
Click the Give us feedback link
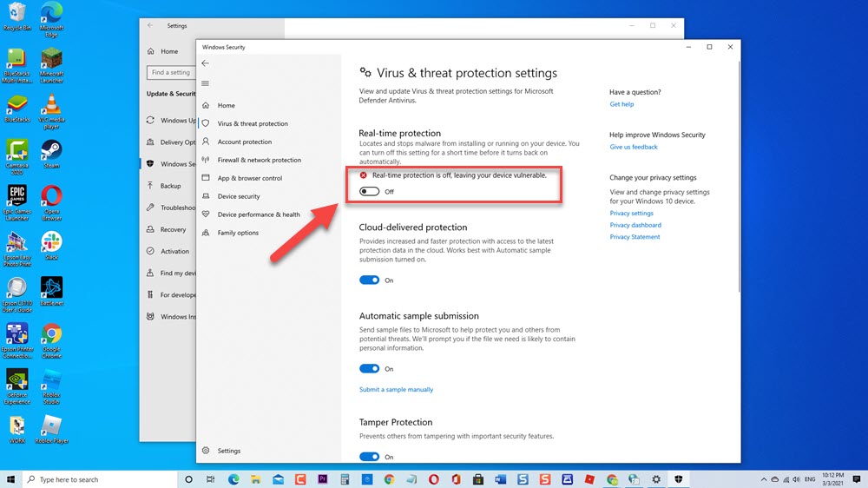(634, 147)
